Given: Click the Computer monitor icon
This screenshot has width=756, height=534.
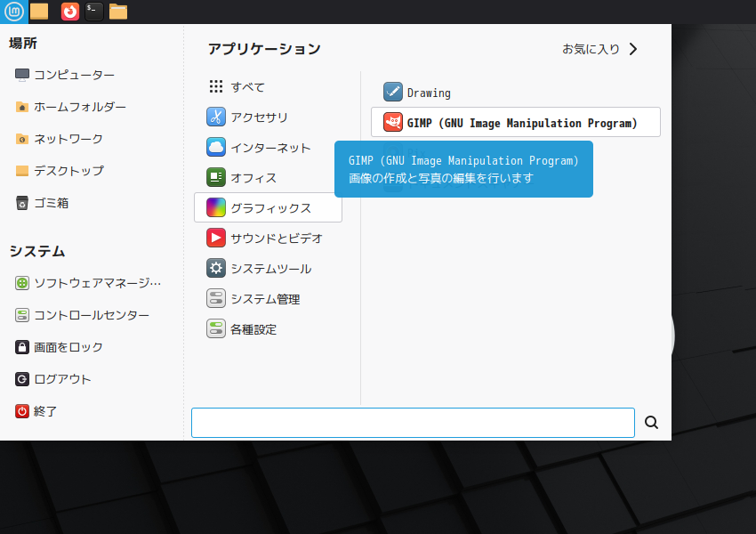Looking at the screenshot, I should 21,75.
